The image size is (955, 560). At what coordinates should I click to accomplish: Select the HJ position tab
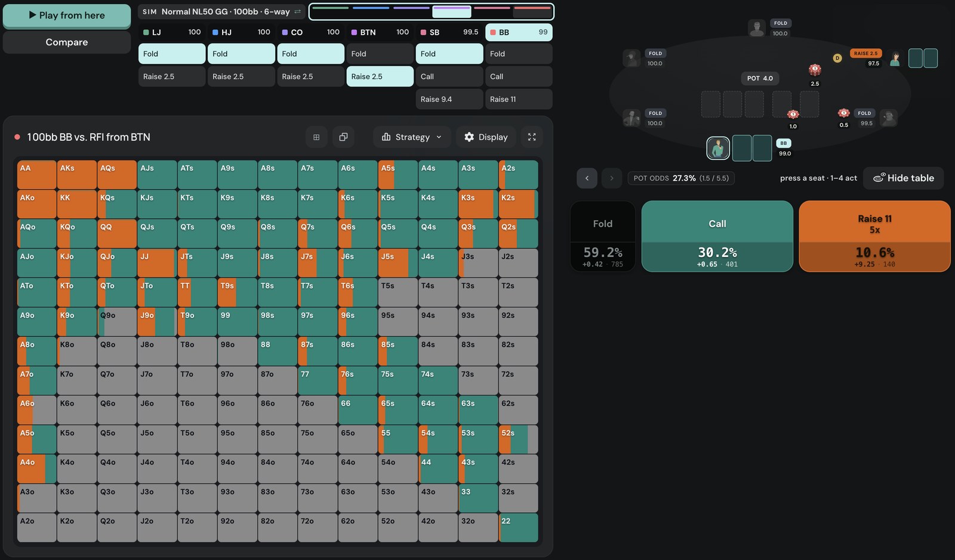pos(241,32)
